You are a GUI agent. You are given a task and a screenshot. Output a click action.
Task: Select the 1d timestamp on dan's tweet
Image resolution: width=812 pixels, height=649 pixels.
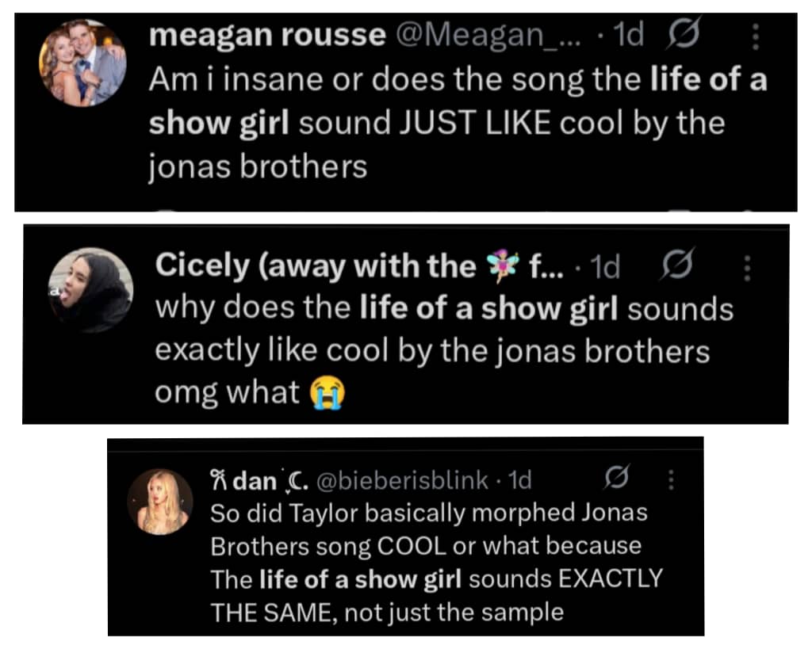(519, 480)
